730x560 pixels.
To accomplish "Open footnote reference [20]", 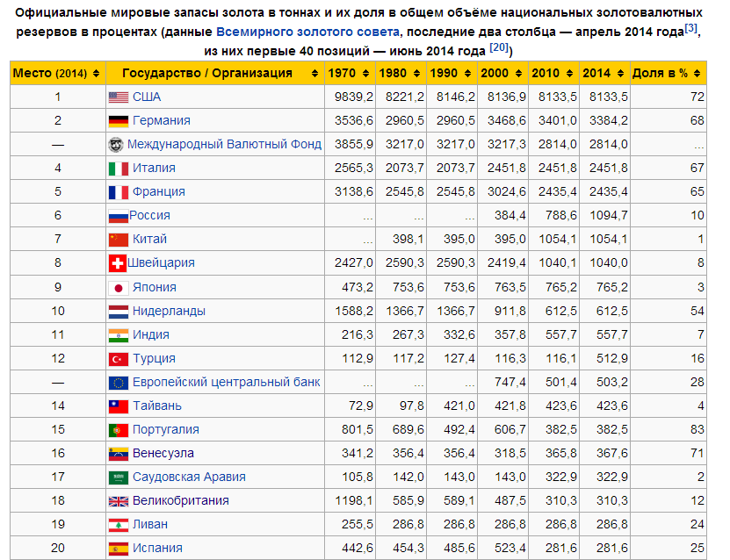I will coord(499,47).
